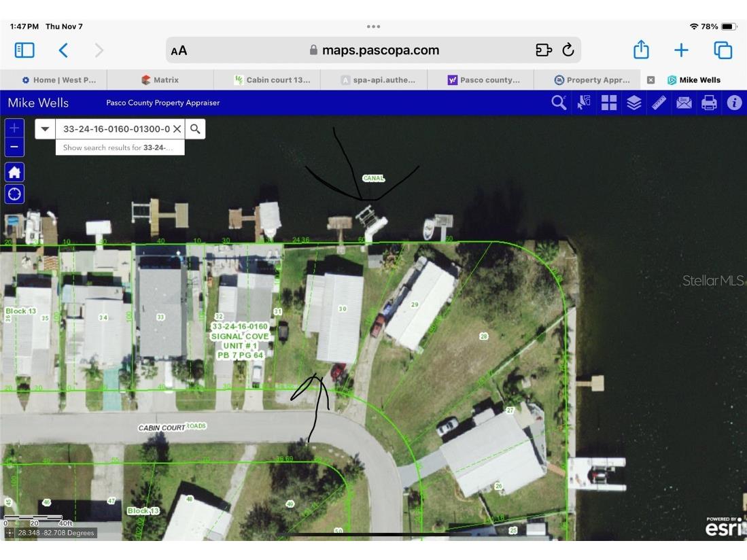The height and width of the screenshot is (560, 747).
Task: Open the print map icon
Action: click(709, 103)
